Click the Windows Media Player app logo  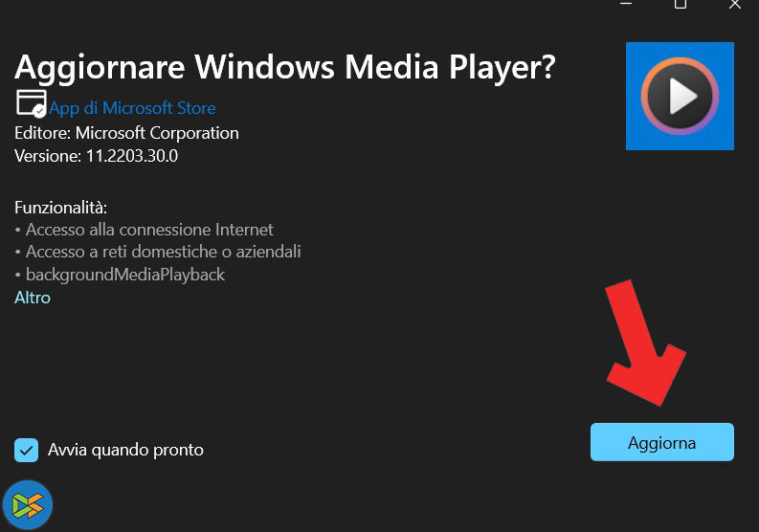point(680,96)
